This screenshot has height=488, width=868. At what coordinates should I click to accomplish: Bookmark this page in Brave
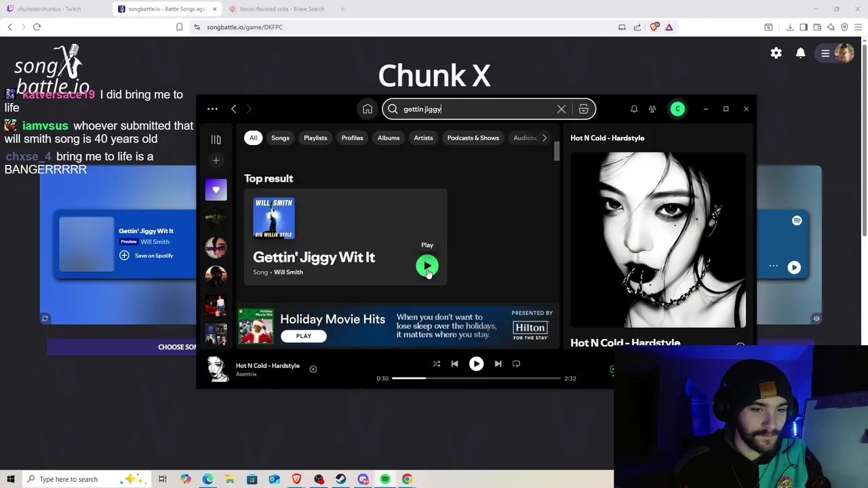[179, 27]
